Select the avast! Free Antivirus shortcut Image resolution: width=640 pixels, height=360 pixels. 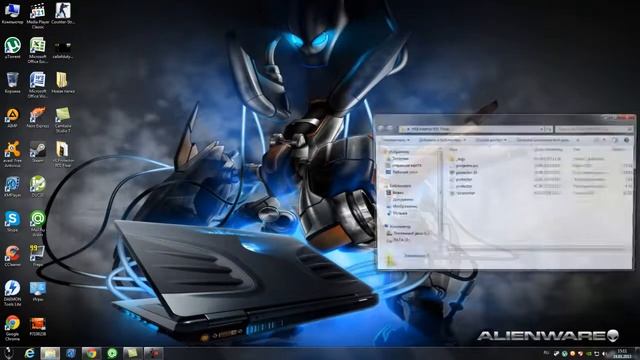(x=12, y=154)
